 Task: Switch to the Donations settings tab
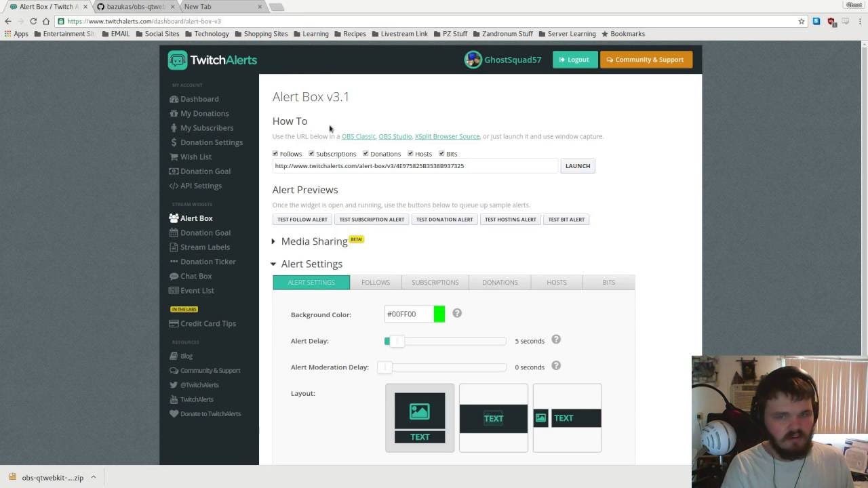click(500, 282)
